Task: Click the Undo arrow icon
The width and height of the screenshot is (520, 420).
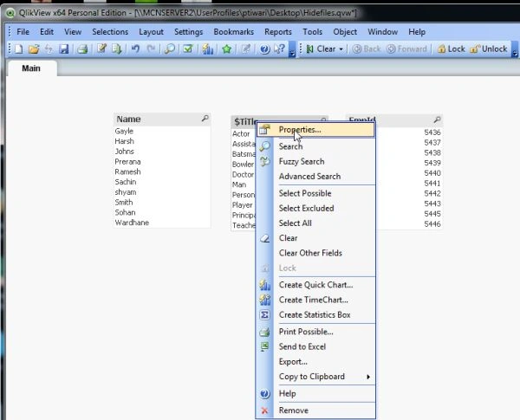Action: pos(135,49)
